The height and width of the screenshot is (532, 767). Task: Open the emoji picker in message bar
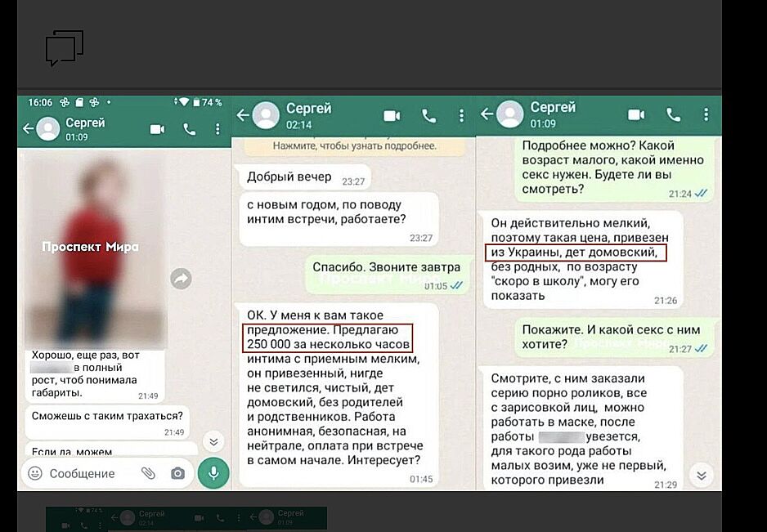point(35,473)
